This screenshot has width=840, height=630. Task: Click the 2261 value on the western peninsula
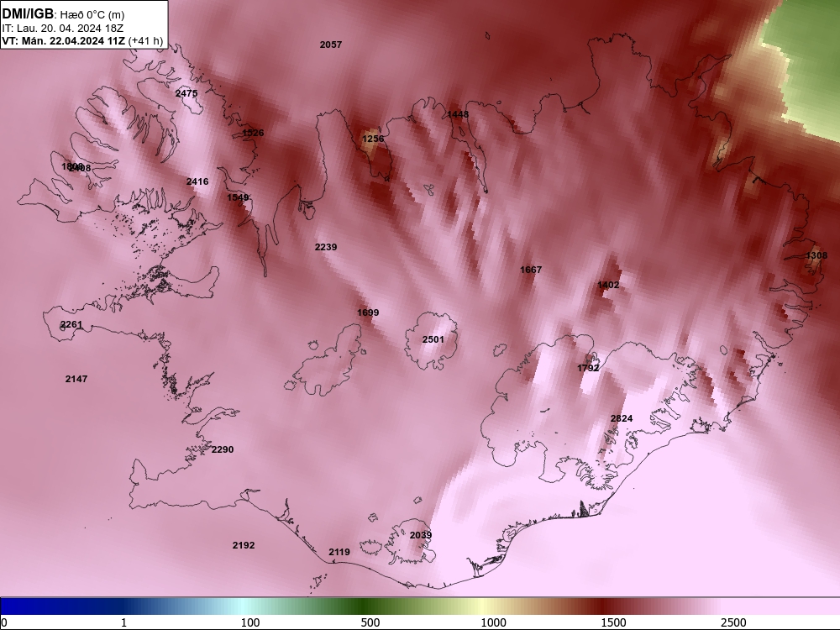[x=71, y=324]
